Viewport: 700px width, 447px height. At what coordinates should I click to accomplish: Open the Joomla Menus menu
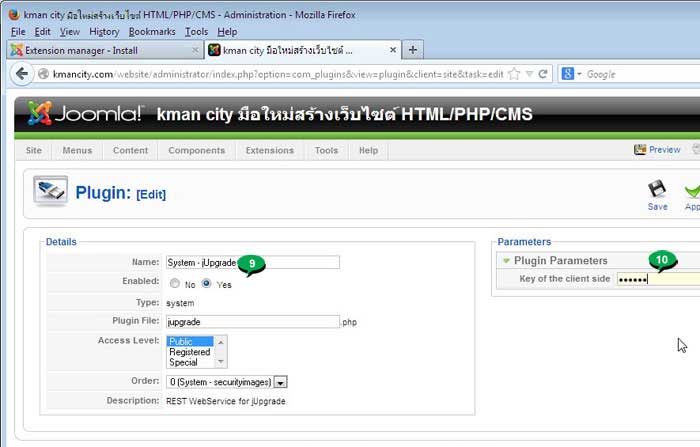[77, 150]
